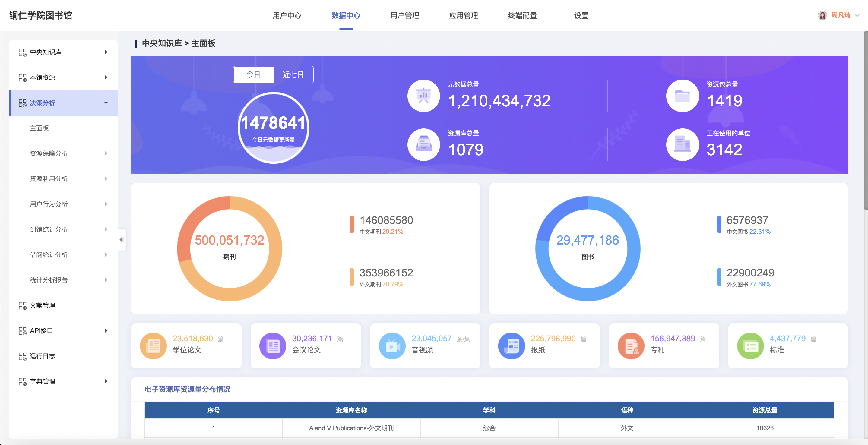This screenshot has width=868, height=445.
Task: Click the 报纸 news icon
Action: pos(511,346)
